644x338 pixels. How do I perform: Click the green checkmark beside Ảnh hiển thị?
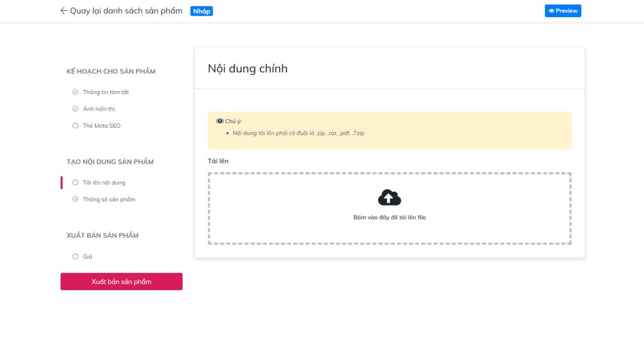coord(75,108)
